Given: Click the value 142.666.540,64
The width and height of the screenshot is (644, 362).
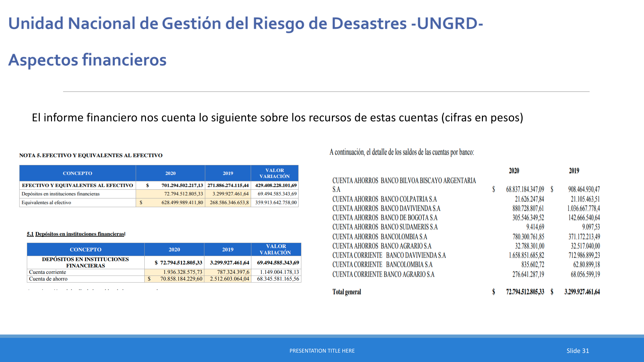Looking at the screenshot, I should (x=584, y=218).
